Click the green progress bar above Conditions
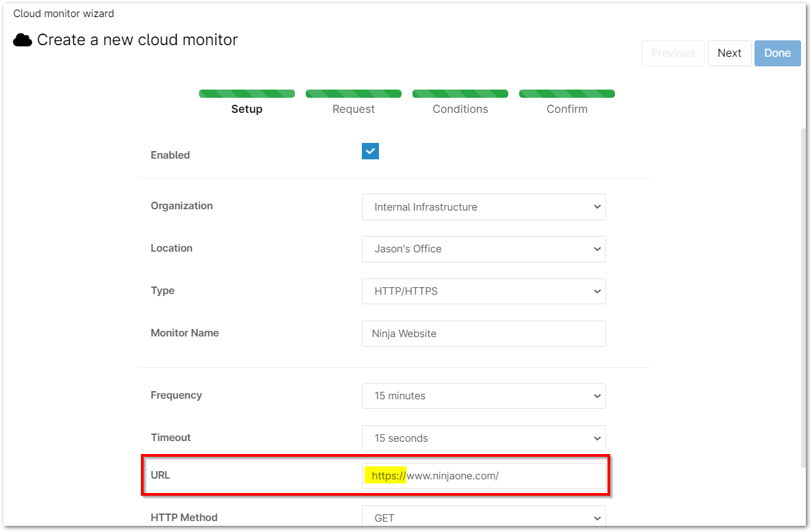 pyautogui.click(x=460, y=94)
